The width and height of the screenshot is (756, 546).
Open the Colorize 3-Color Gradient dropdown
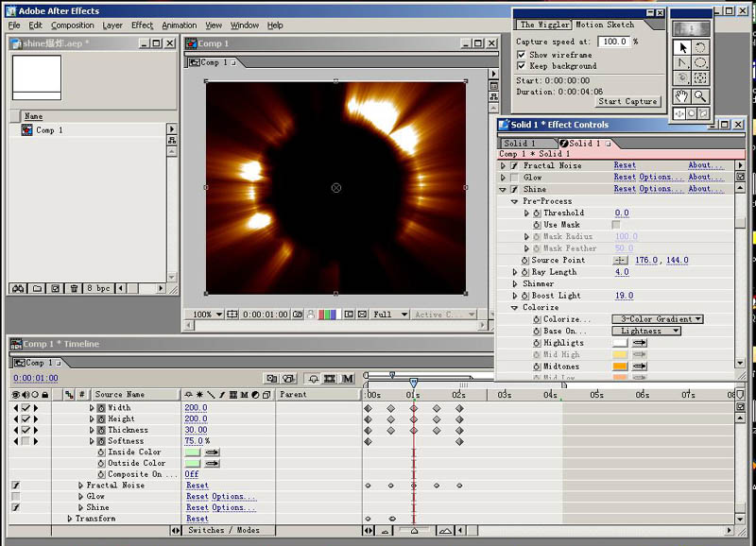658,319
